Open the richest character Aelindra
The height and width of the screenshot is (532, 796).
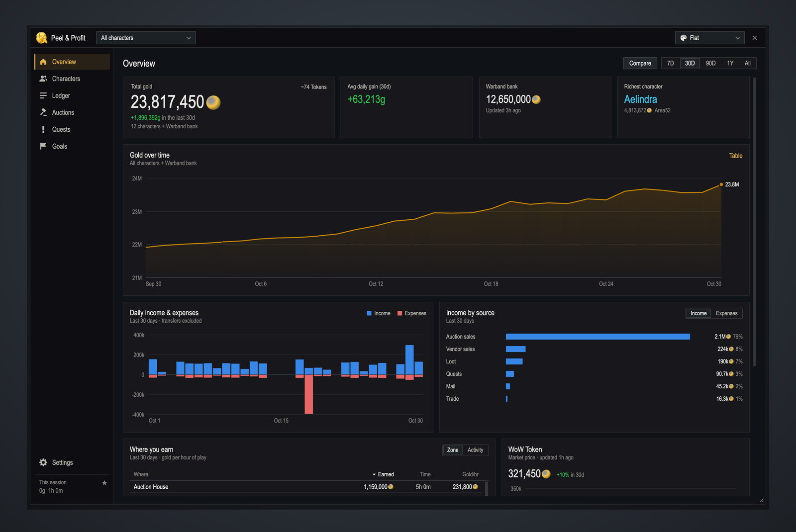point(641,99)
